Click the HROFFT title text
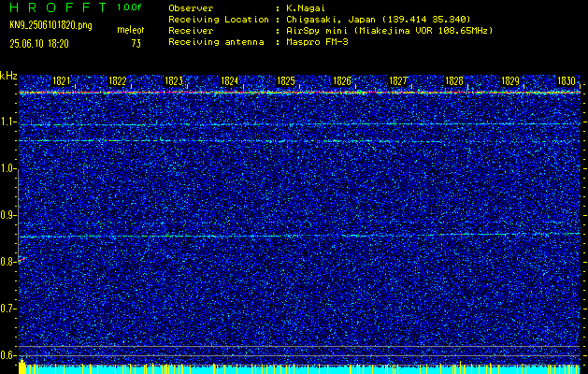 tap(58, 7)
